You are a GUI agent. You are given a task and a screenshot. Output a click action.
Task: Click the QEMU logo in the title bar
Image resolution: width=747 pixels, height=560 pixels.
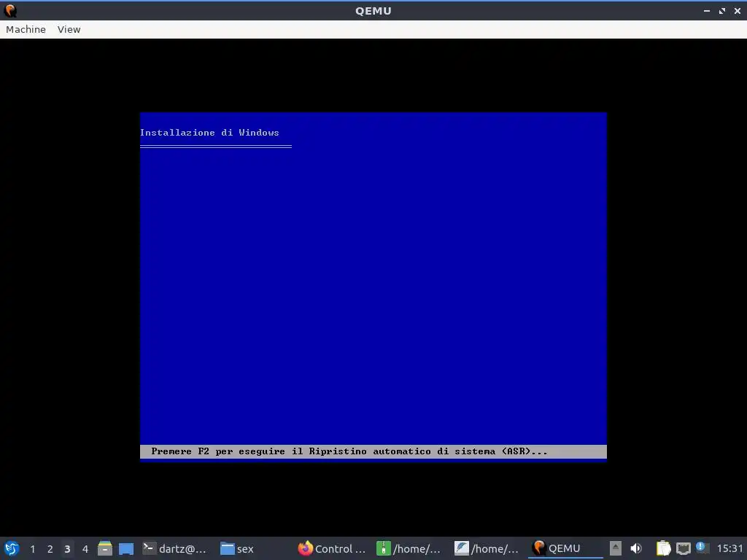pos(10,10)
